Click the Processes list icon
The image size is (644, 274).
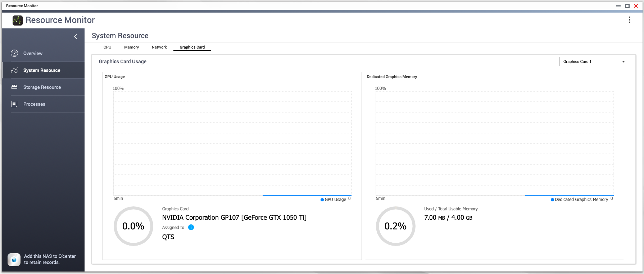point(14,104)
